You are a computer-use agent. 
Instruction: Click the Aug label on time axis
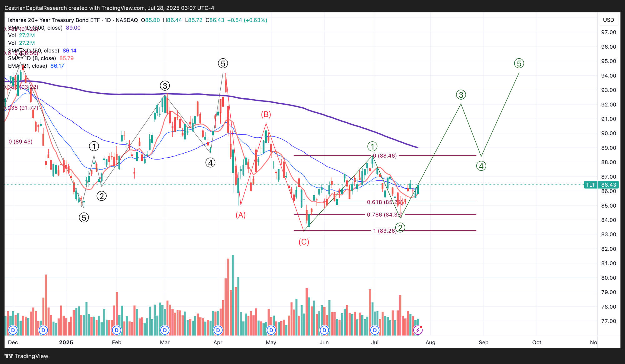pyautogui.click(x=430, y=342)
